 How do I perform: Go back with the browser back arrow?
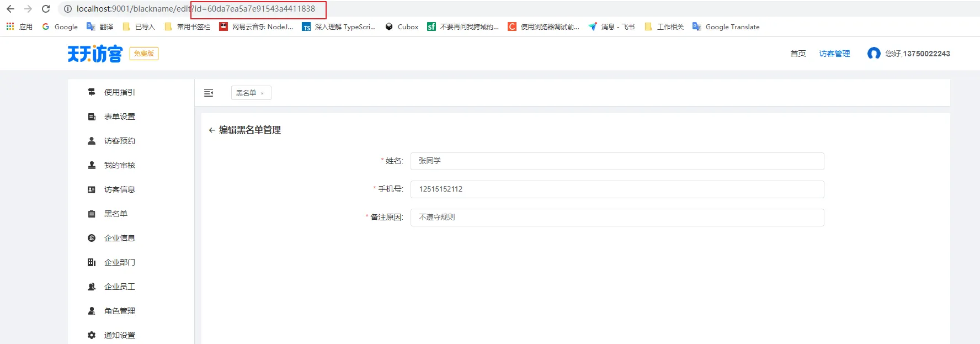pyautogui.click(x=10, y=9)
